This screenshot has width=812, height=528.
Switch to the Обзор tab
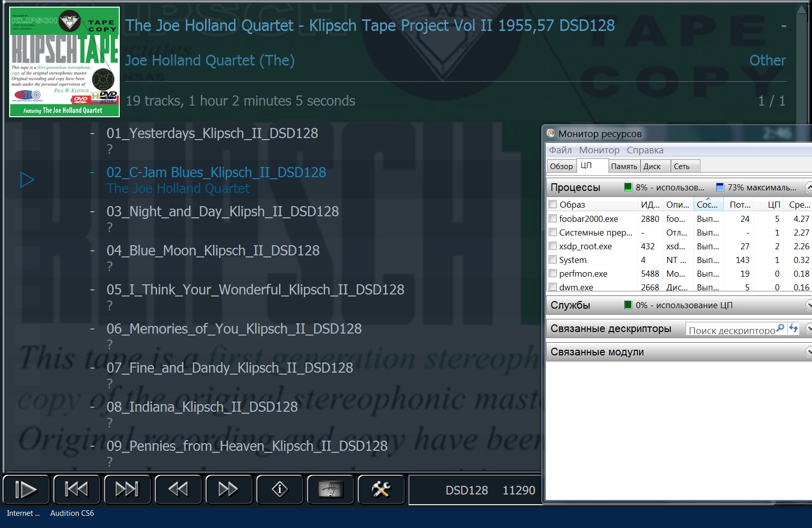click(561, 167)
